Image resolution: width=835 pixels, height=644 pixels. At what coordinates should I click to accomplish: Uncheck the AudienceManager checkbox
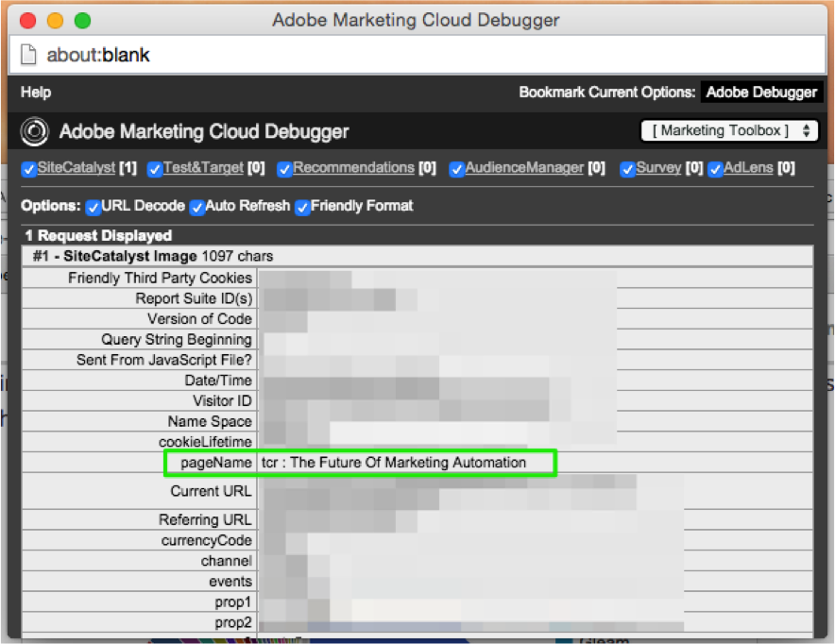456,169
